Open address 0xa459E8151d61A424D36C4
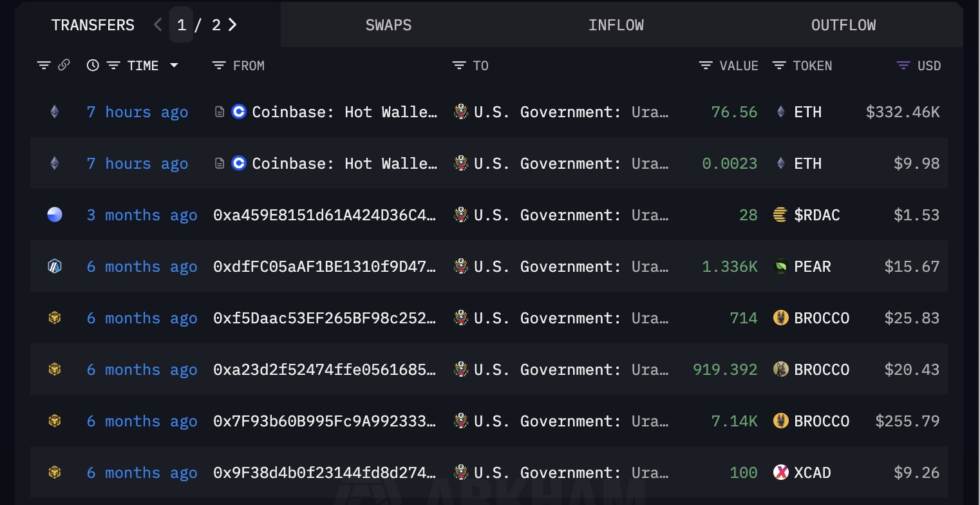This screenshot has height=505, width=980. 325,215
